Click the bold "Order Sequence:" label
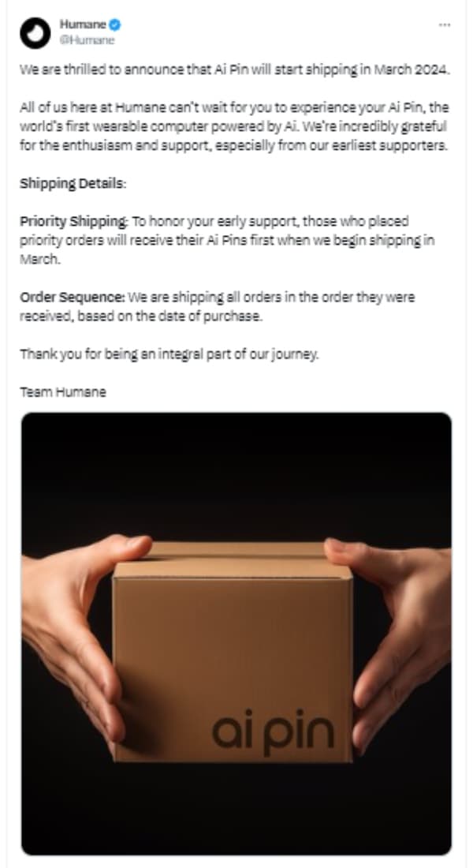Viewport: 473px width, 868px height. pyautogui.click(x=72, y=297)
